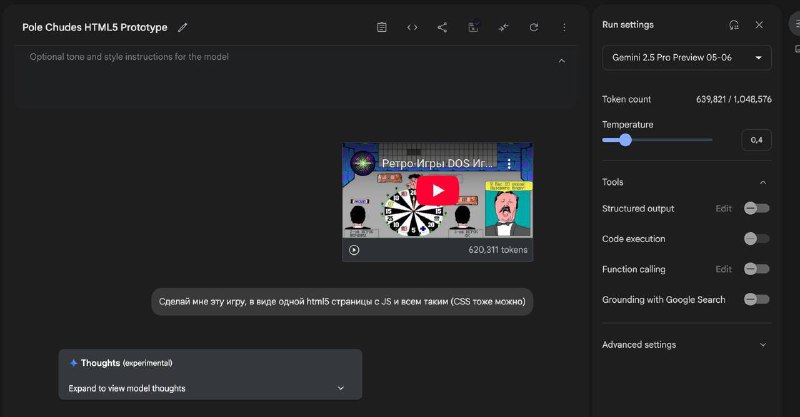The image size is (800, 417).
Task: Toggle Structured output switch
Action: [x=757, y=208]
